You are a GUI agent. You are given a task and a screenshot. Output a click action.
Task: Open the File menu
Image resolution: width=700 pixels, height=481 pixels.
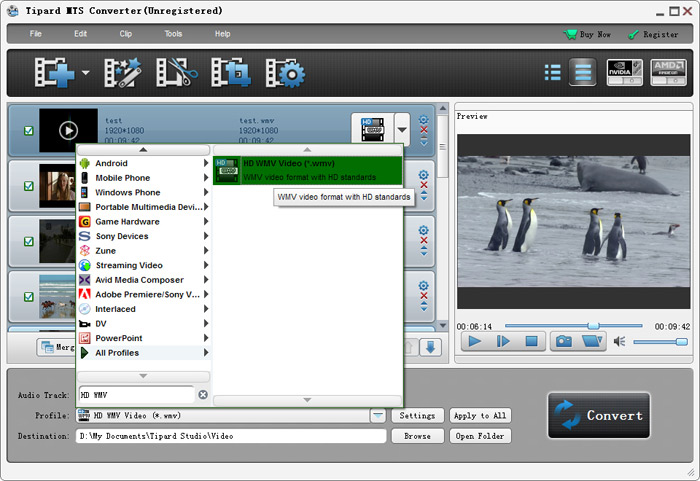[x=35, y=33]
